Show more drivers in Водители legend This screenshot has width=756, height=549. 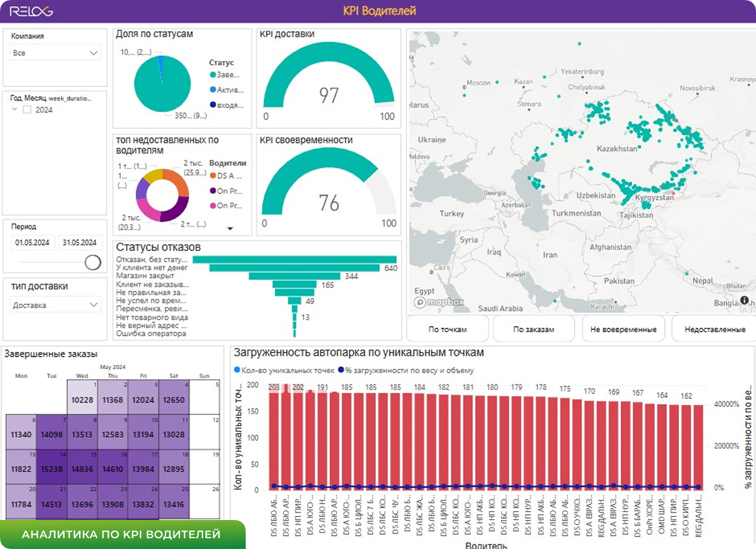230,228
